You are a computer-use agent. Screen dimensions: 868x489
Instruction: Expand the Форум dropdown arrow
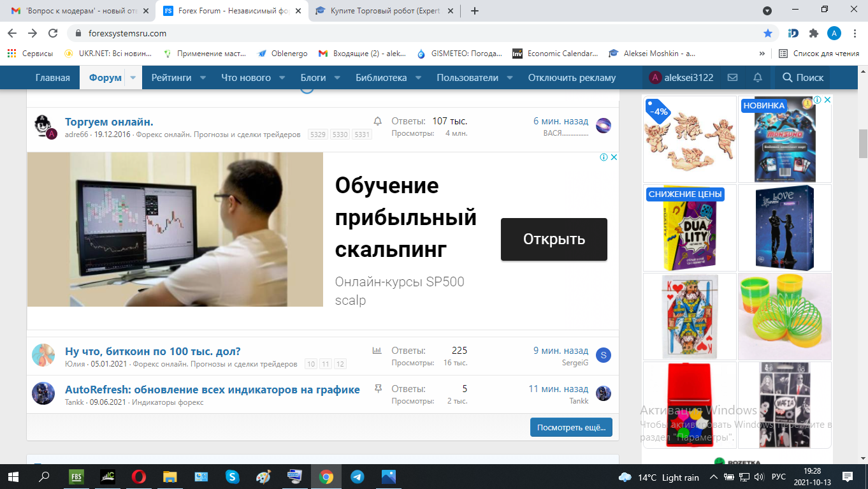pos(133,78)
